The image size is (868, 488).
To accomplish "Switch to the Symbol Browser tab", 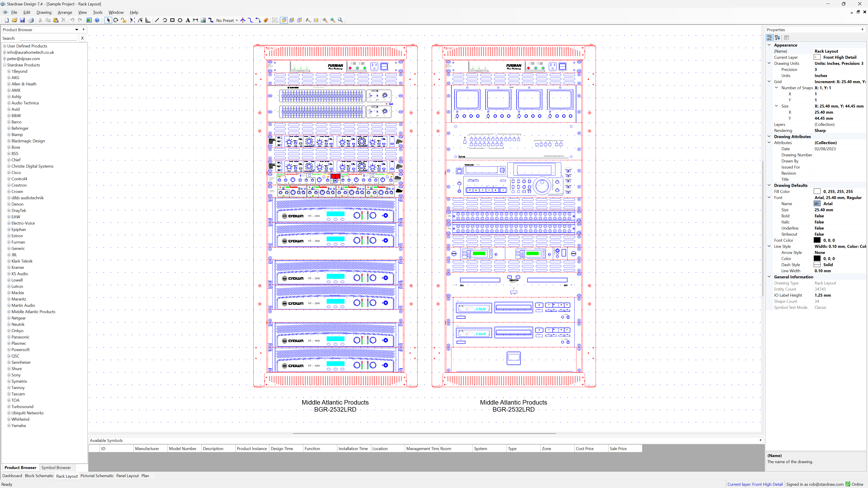I will pos(56,467).
